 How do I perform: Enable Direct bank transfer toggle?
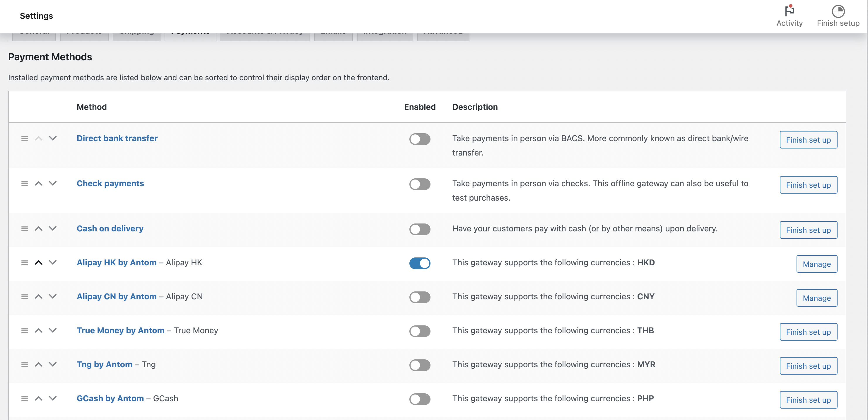pos(420,139)
